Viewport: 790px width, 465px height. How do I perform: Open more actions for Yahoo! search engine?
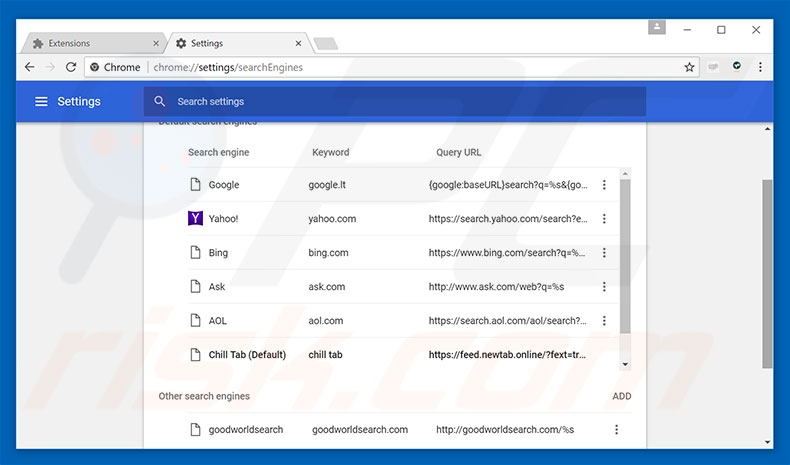604,219
